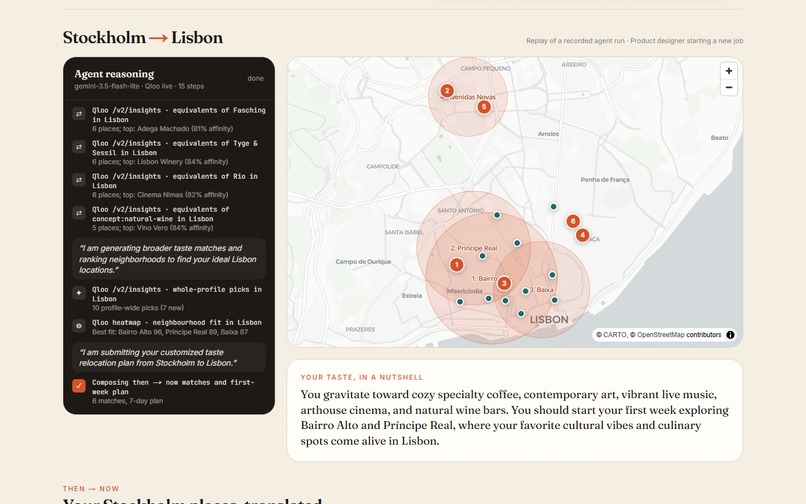Select step 'Composing then → now matches'
This screenshot has width=806, height=504.
[x=169, y=391]
